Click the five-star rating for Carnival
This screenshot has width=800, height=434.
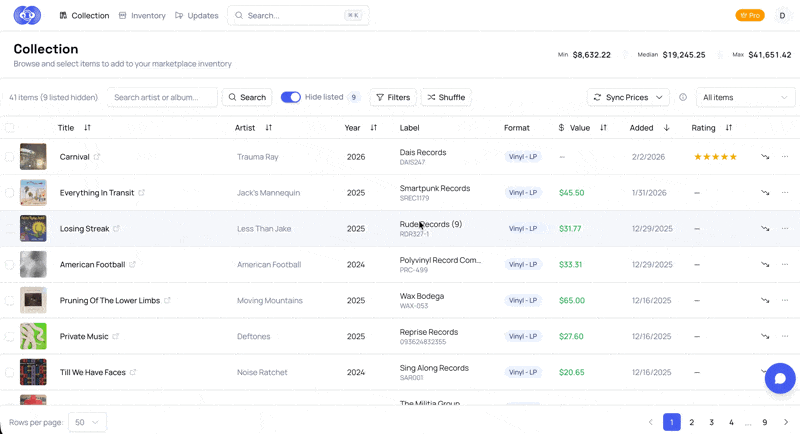(715, 157)
